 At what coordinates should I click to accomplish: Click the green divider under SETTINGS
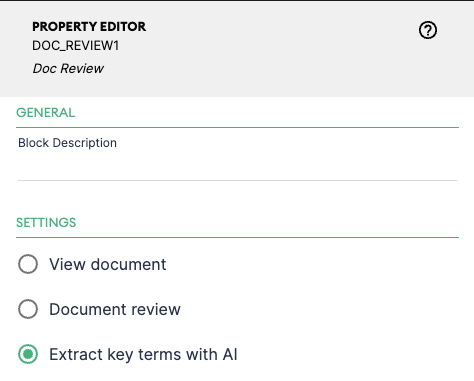click(237, 237)
